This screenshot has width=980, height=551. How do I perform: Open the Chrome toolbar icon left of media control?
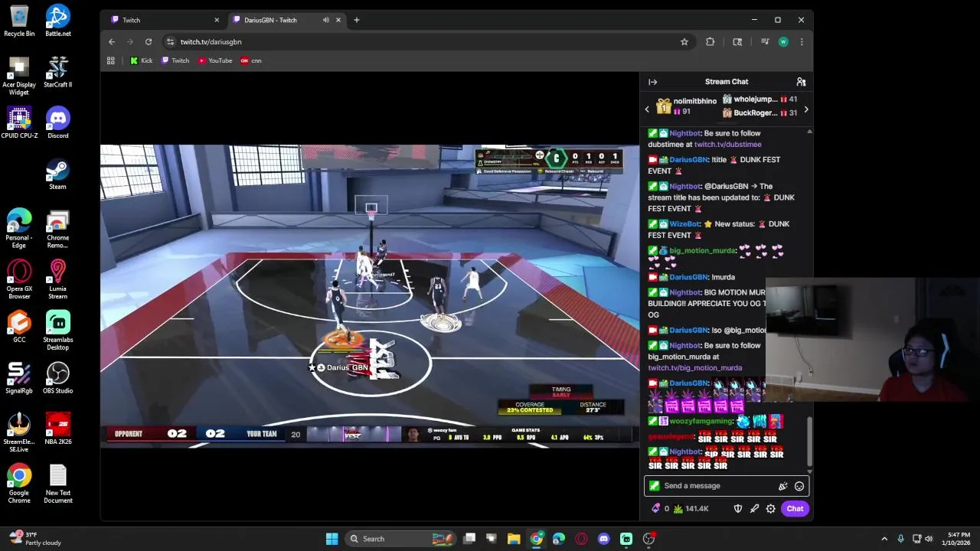(737, 42)
